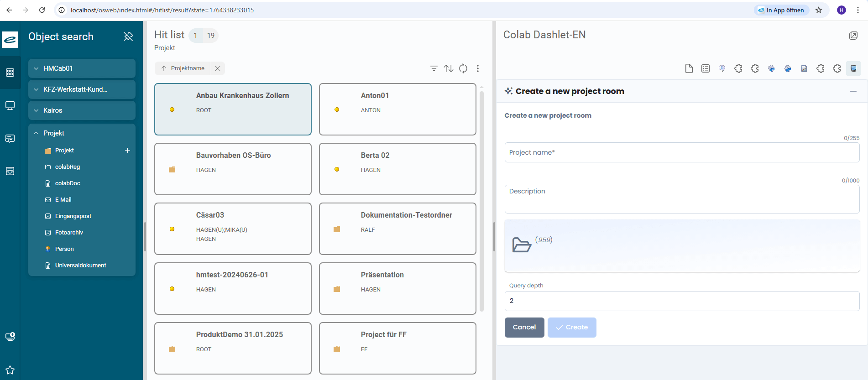Screen dimensions: 868x380
Task: Expand the HMCab01 cabinet
Action: 82,68
